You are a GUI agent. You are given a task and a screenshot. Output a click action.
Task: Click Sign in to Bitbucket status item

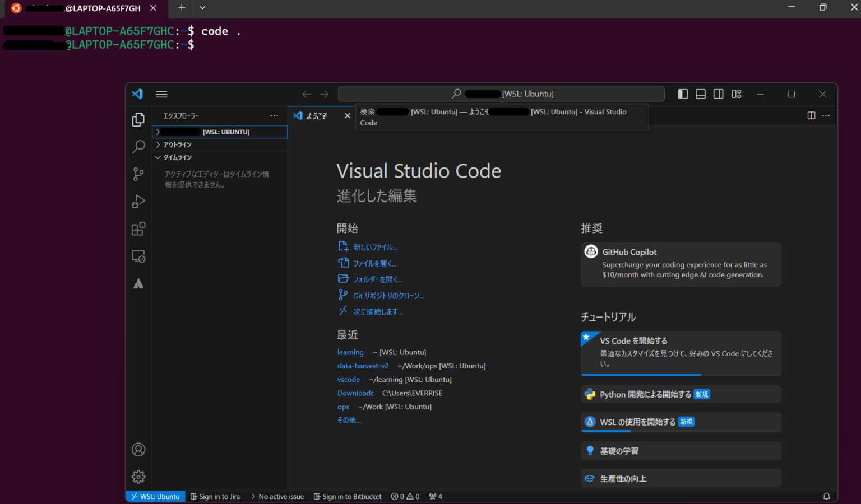[348, 497]
